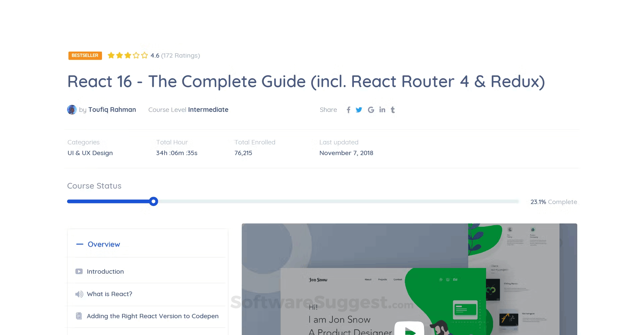Click the React 16 course title

click(x=306, y=82)
